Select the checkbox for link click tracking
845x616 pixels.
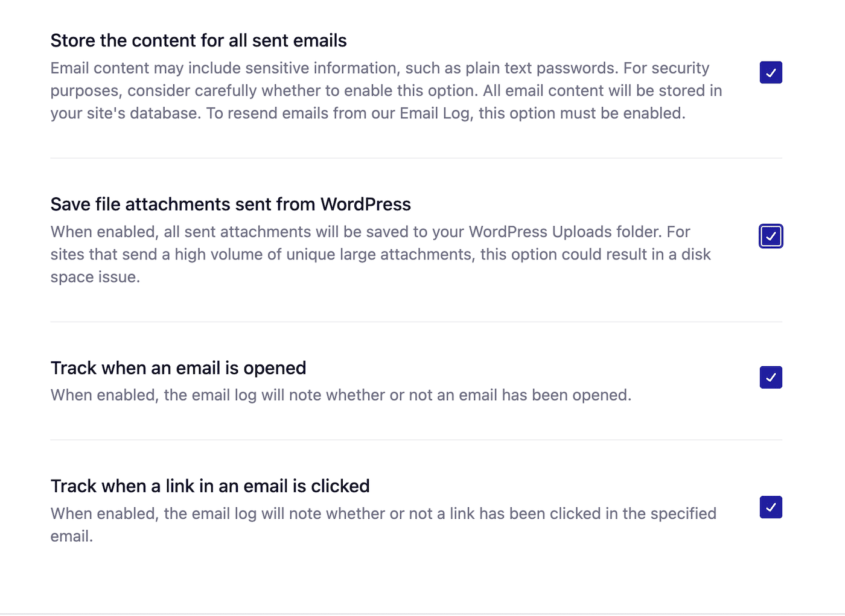pos(771,507)
